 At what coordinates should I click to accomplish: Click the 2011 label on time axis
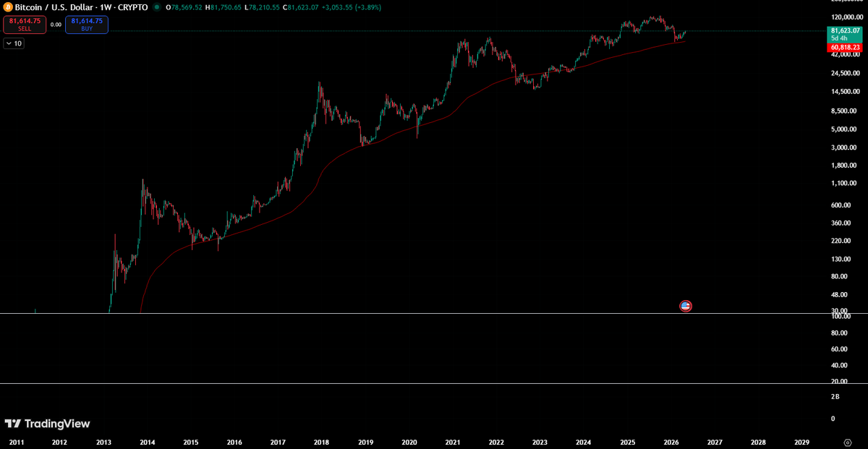(16, 441)
